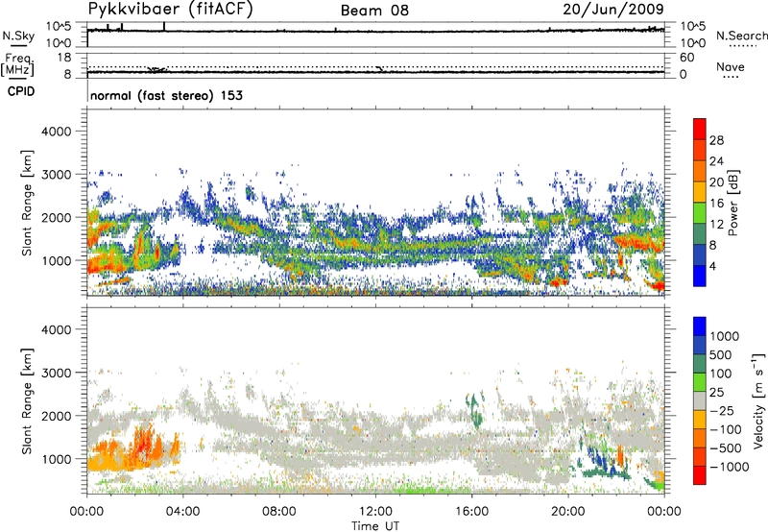Click the 12:00 time axis label
This screenshot has width=768, height=532.
pyautogui.click(x=375, y=512)
